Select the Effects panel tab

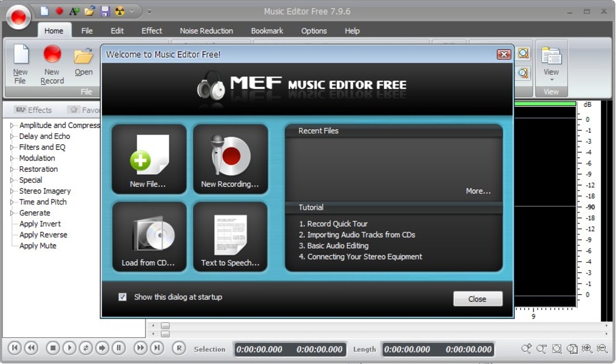(34, 110)
